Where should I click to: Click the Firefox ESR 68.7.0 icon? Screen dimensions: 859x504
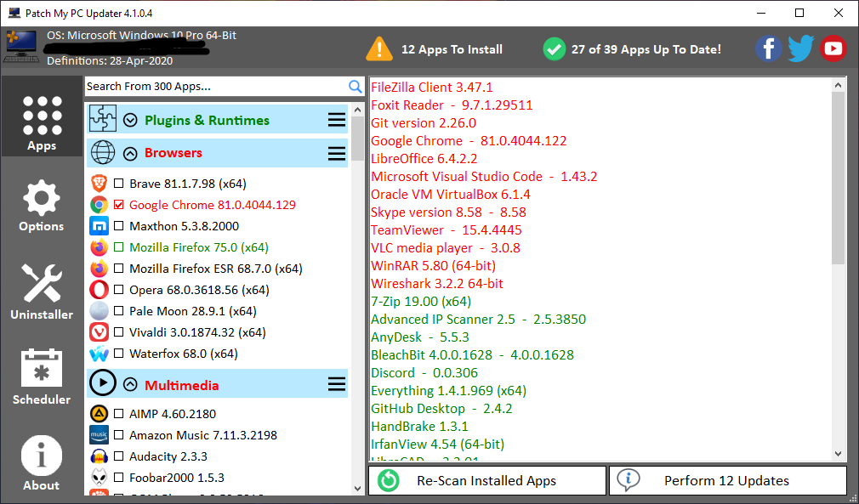pyautogui.click(x=100, y=269)
